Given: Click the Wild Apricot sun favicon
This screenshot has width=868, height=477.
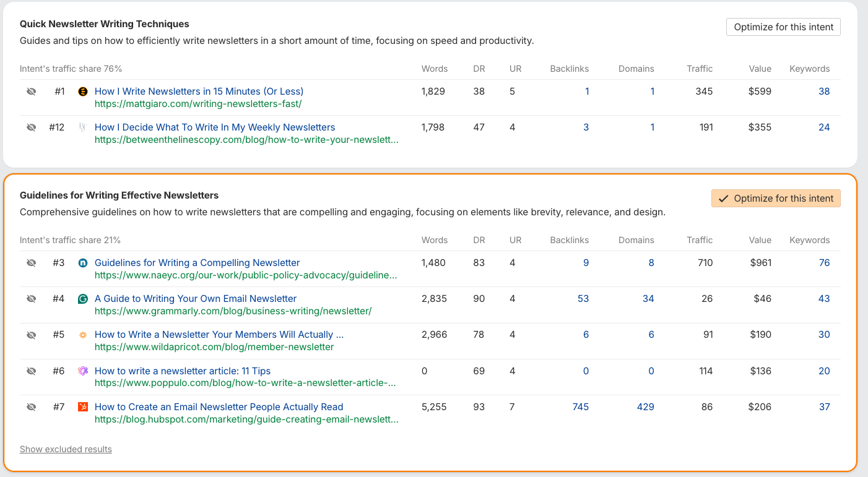Looking at the screenshot, I should click(x=83, y=334).
